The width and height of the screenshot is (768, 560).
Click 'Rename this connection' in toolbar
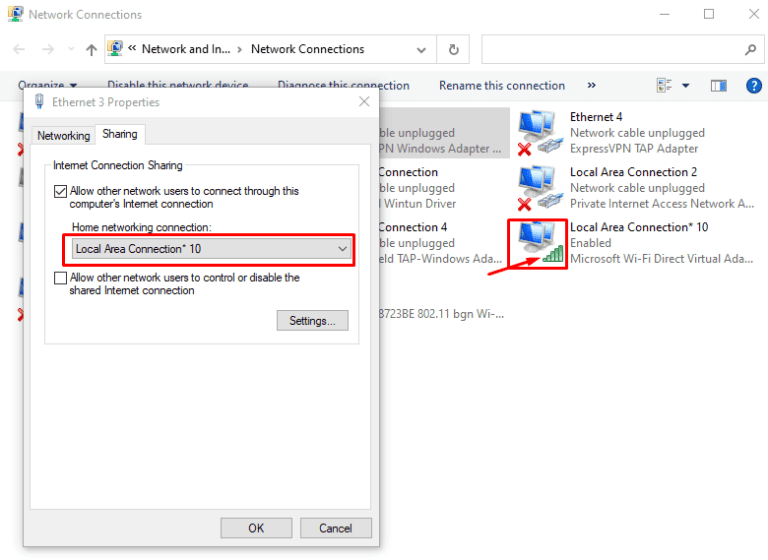tap(502, 86)
